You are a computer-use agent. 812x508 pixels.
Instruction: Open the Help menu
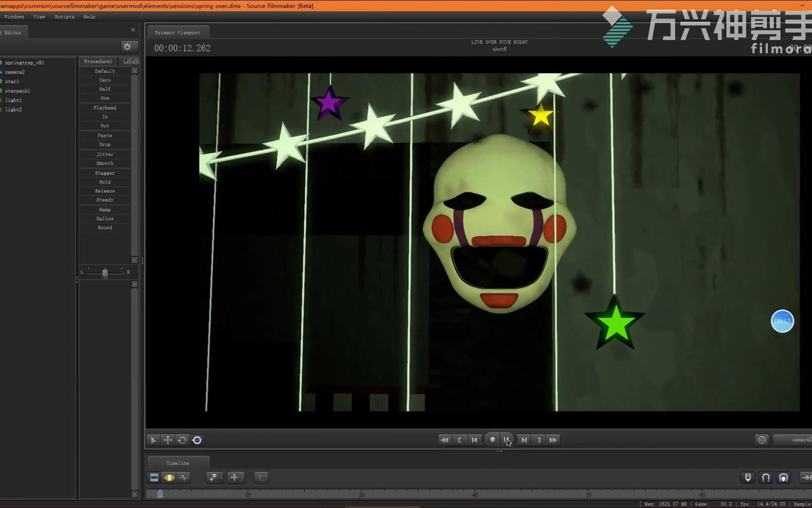pos(89,16)
